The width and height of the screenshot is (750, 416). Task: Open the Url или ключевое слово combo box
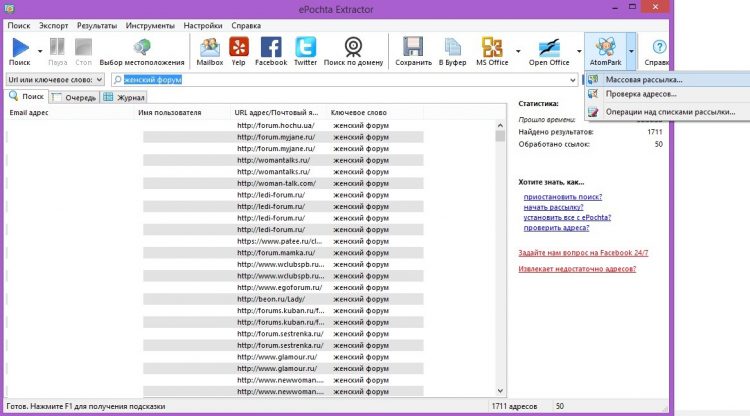[55, 80]
